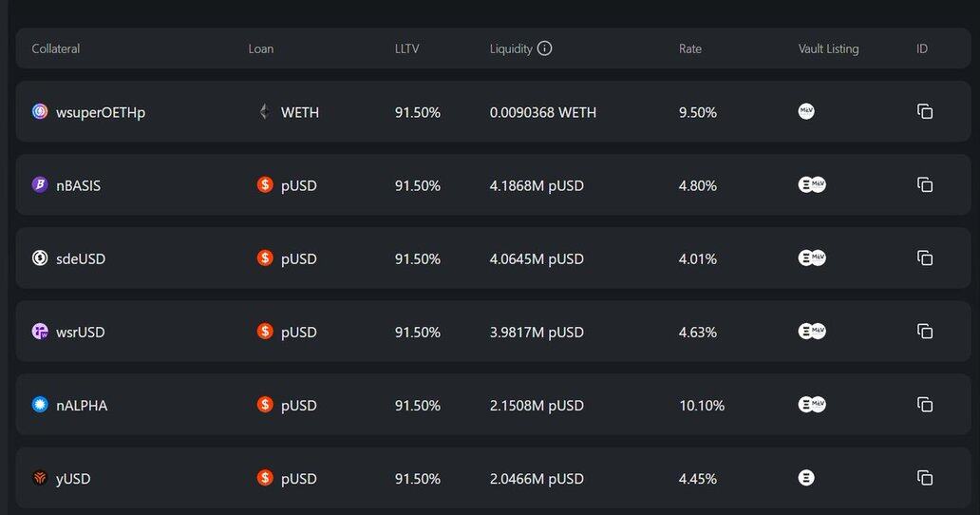Sort by the Liquidity column header
980x515 pixels.
(511, 48)
